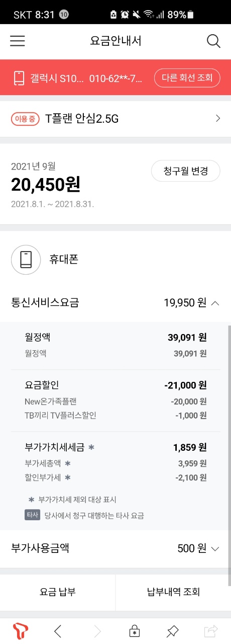Open T플랜 안심2.5G plan details chevron
The width and height of the screenshot is (231, 644).
coord(217,119)
